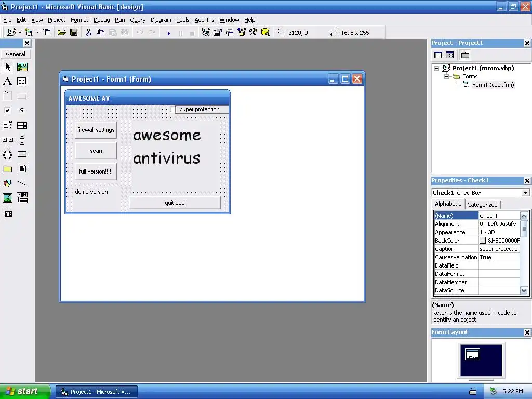Collapse the Project1 (mmm.vbp) tree node

pyautogui.click(x=437, y=68)
